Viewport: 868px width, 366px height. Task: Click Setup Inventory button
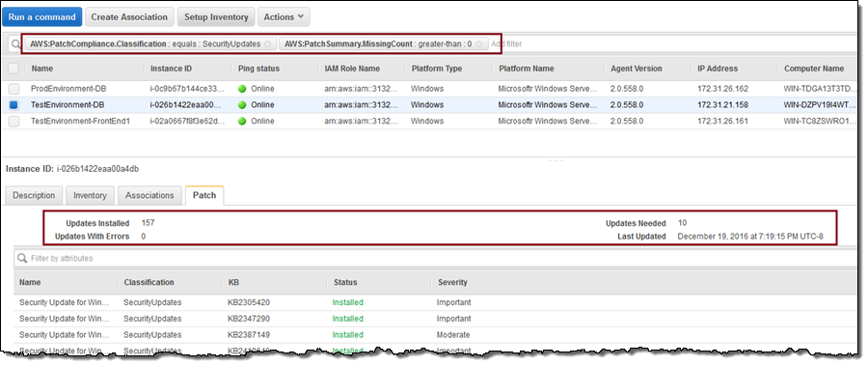coord(216,16)
